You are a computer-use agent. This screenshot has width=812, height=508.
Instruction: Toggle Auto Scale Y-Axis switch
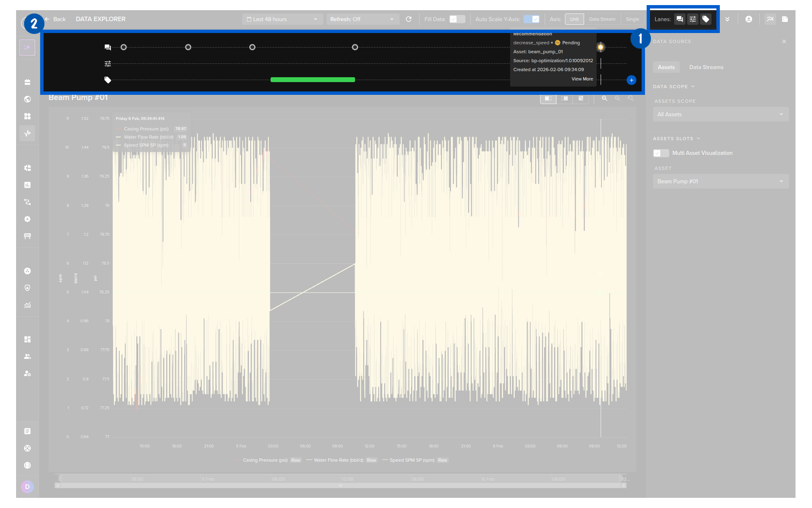pyautogui.click(x=531, y=19)
